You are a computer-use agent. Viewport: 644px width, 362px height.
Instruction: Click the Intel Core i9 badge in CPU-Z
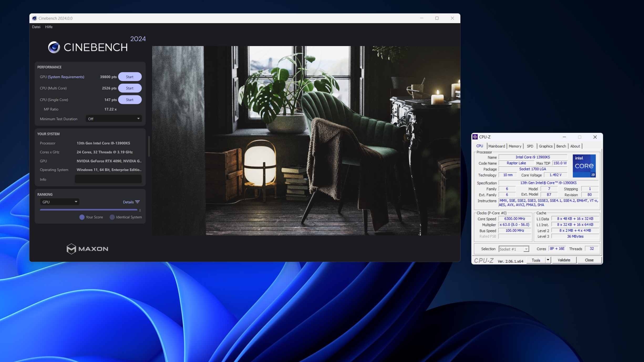584,166
